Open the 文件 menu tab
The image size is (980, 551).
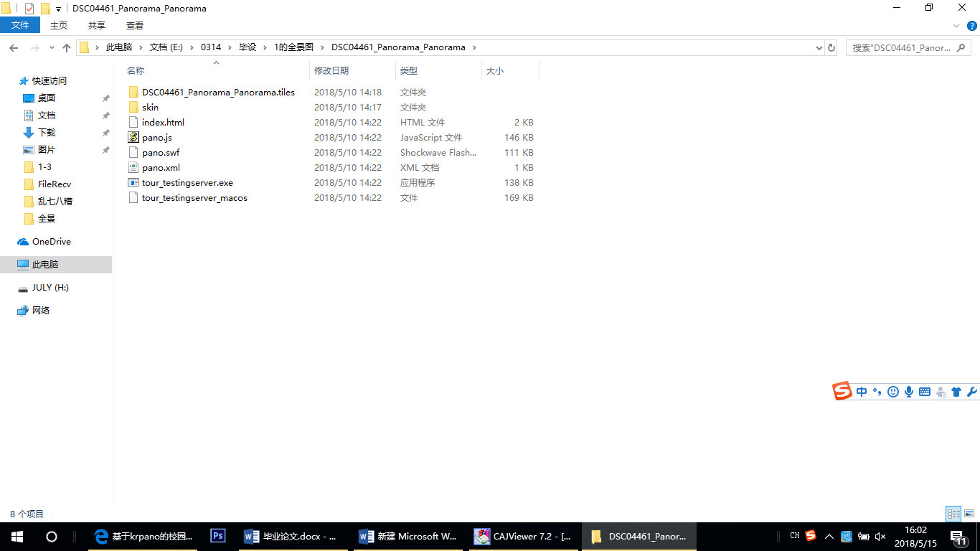pyautogui.click(x=20, y=25)
